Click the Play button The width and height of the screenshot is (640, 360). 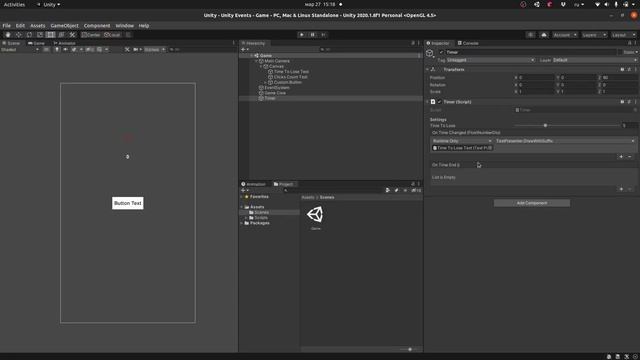click(x=302, y=35)
